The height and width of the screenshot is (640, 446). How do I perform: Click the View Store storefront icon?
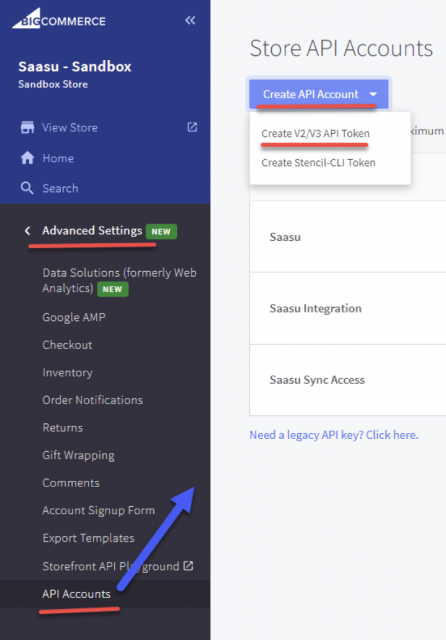[x=27, y=127]
